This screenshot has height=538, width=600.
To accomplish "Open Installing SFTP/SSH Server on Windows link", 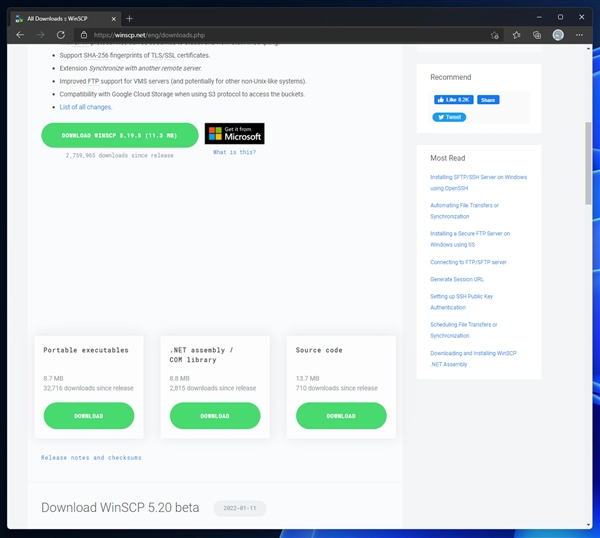I will [x=478, y=183].
